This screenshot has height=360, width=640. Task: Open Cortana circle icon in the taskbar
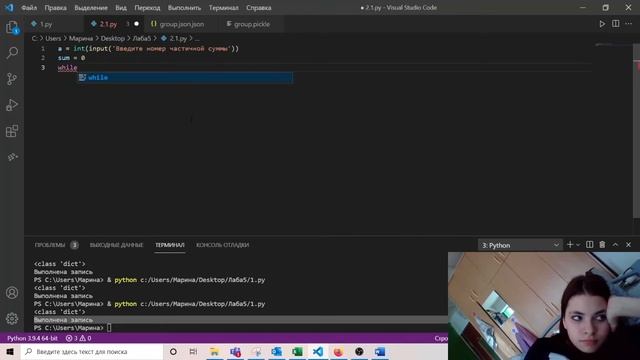coord(173,351)
